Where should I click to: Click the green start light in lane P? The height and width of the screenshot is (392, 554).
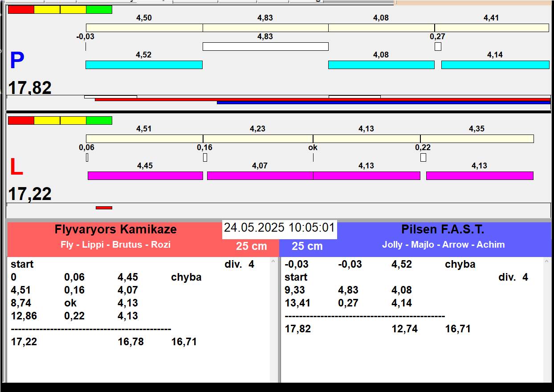(99, 9)
